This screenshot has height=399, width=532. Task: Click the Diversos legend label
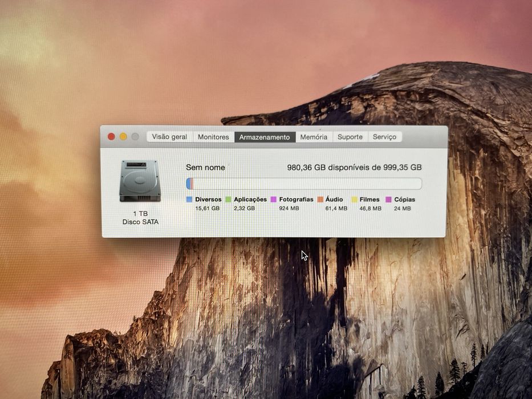click(x=208, y=199)
